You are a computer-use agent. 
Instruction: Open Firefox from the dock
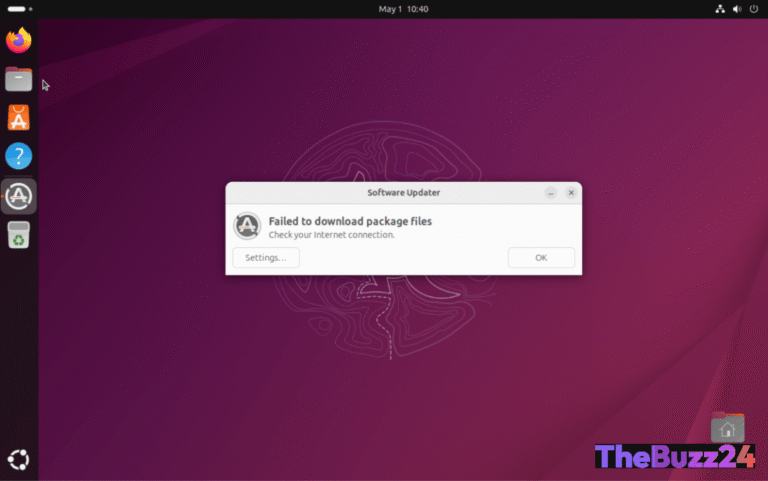pos(19,40)
